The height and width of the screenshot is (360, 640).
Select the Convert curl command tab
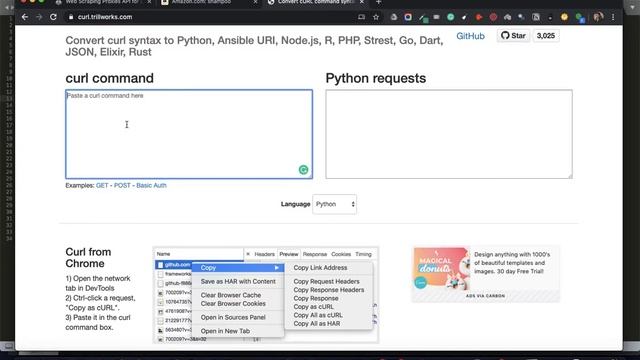[315, 2]
